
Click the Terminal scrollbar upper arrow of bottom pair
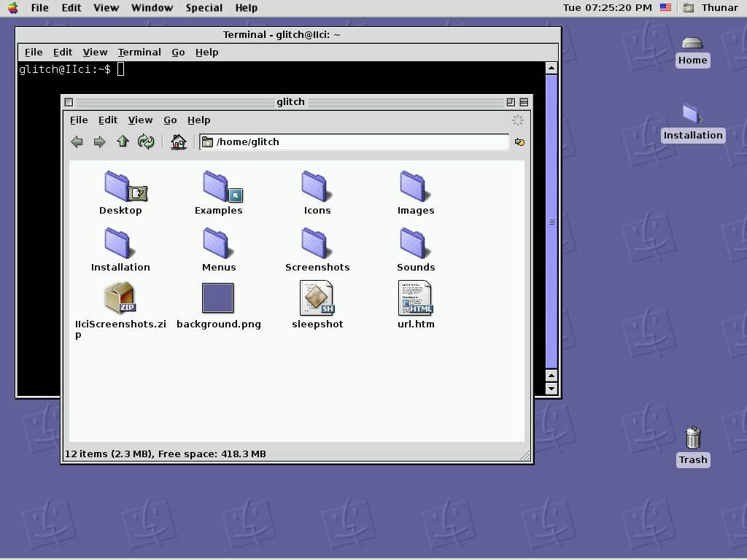click(x=551, y=376)
